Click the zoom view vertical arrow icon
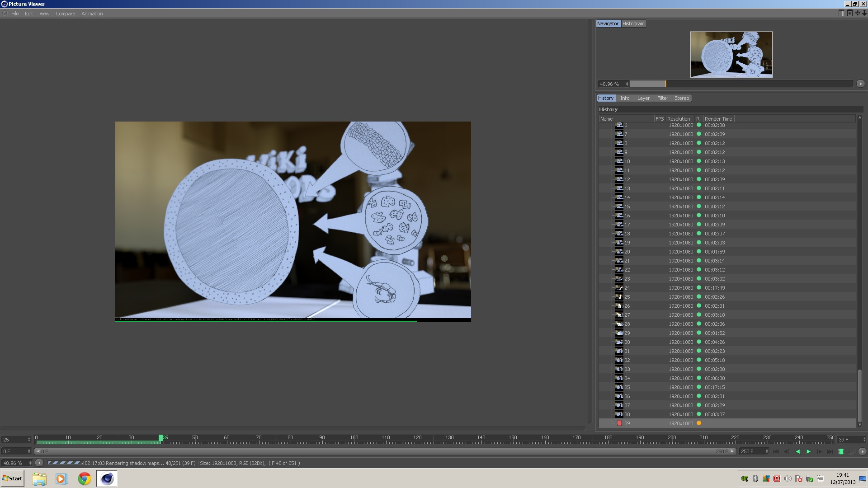 [864, 13]
